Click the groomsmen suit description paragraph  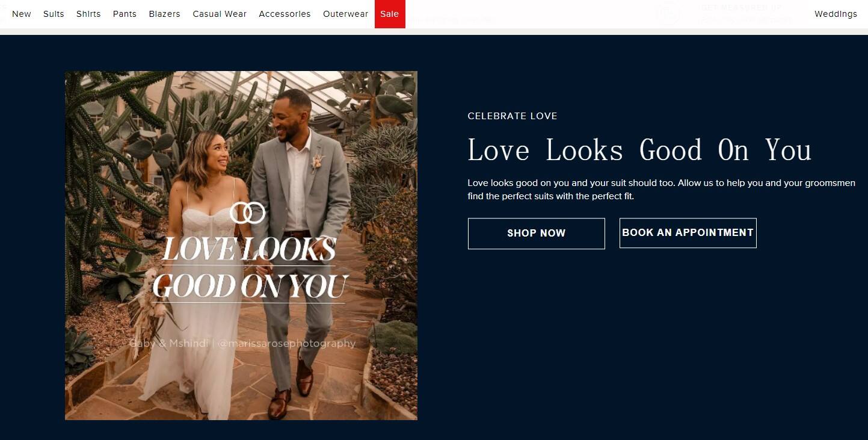(x=661, y=190)
